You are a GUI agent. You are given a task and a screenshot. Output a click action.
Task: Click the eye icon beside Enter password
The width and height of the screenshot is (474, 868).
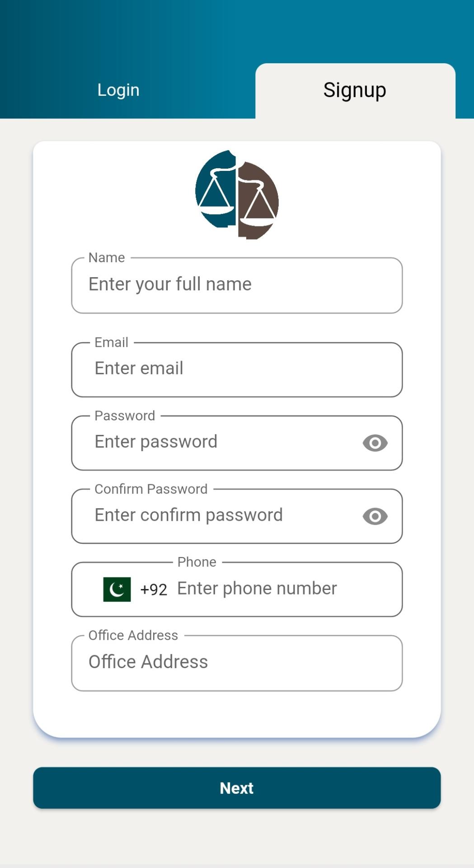click(375, 443)
